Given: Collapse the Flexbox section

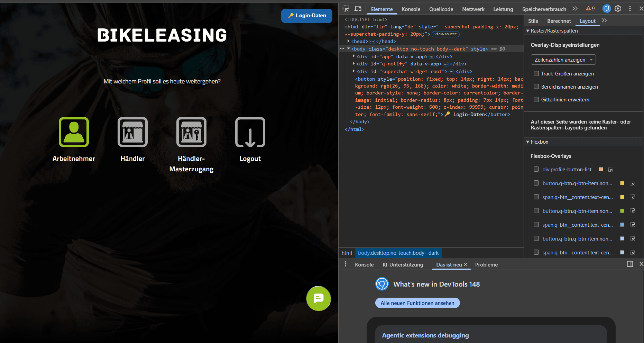Looking at the screenshot, I should pos(528,142).
